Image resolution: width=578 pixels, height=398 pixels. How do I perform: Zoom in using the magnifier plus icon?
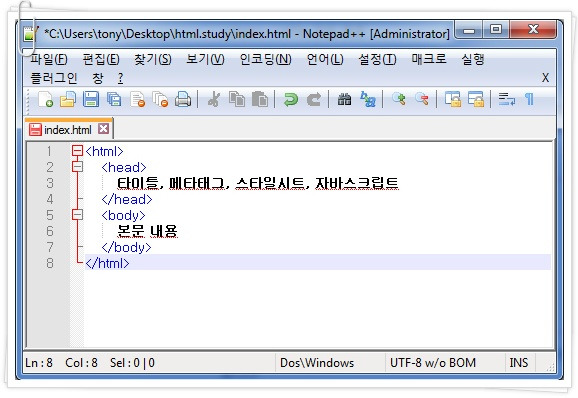coord(398,100)
